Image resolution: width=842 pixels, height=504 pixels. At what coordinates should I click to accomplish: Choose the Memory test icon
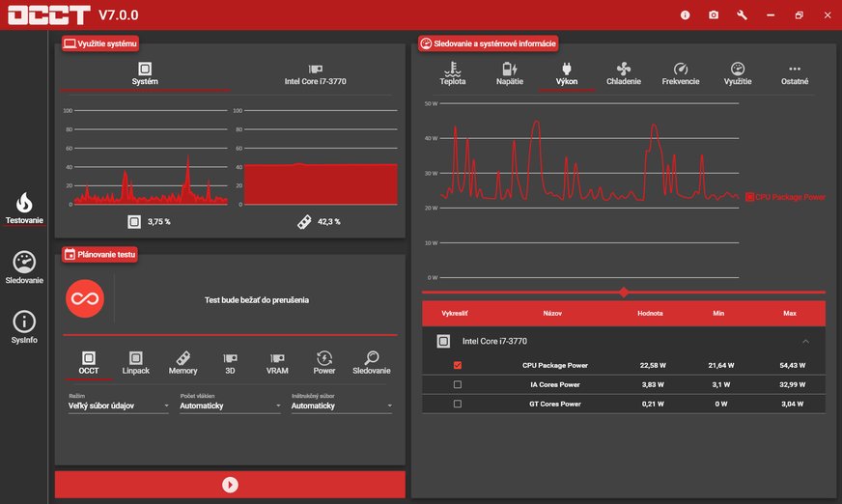[x=182, y=362]
